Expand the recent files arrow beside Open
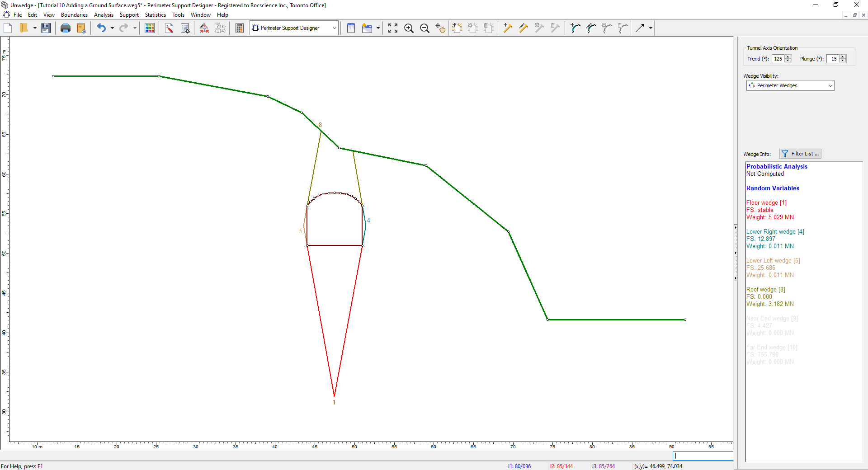This screenshot has width=868, height=470. pyautogui.click(x=35, y=28)
